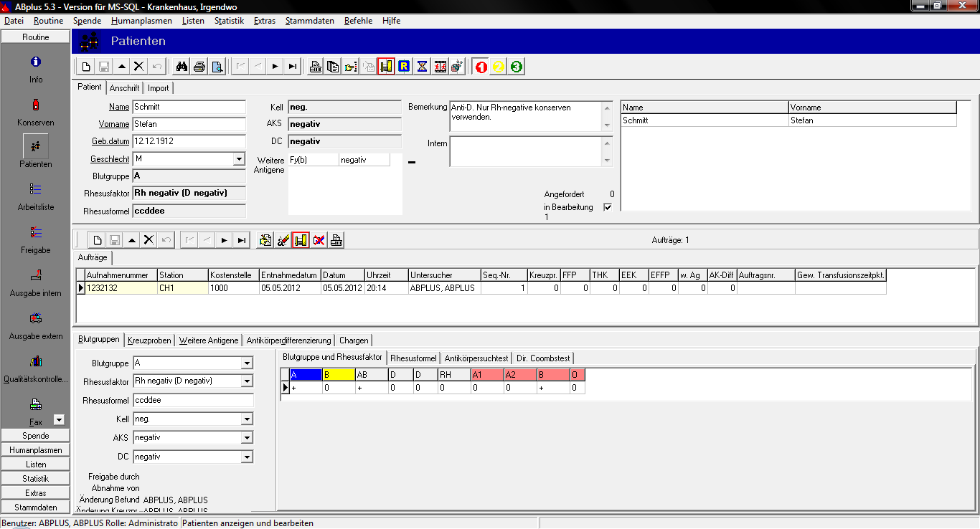This screenshot has width=980, height=529.
Task: Open the Kell dropdown in Blutgruppen tab
Action: coord(248,419)
